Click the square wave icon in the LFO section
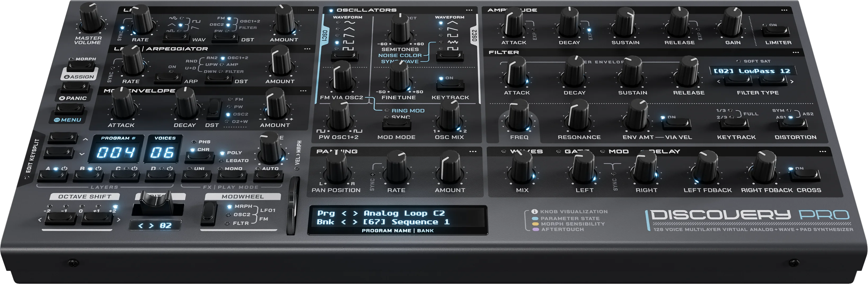 tap(196, 22)
